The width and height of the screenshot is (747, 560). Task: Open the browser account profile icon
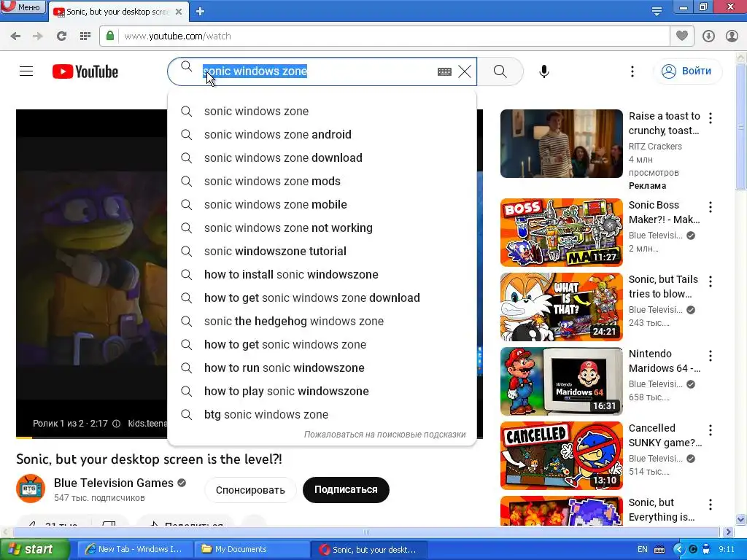732,36
